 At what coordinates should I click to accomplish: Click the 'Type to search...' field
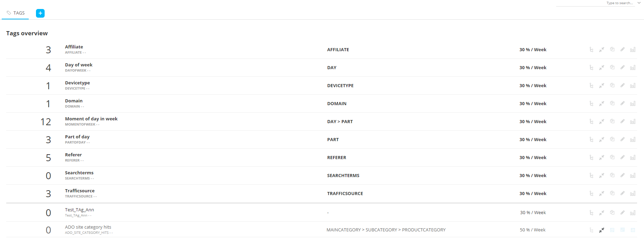[x=595, y=3]
